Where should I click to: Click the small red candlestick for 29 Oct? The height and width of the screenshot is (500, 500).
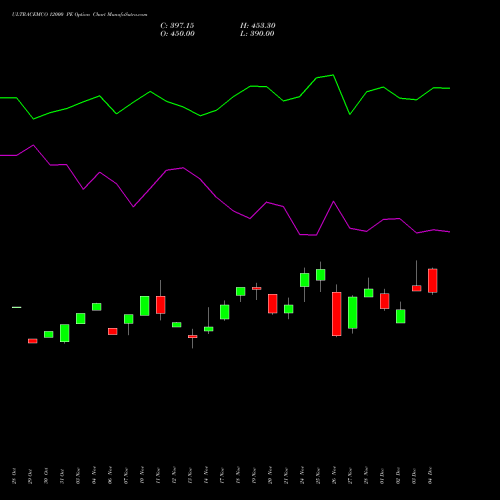point(33,341)
